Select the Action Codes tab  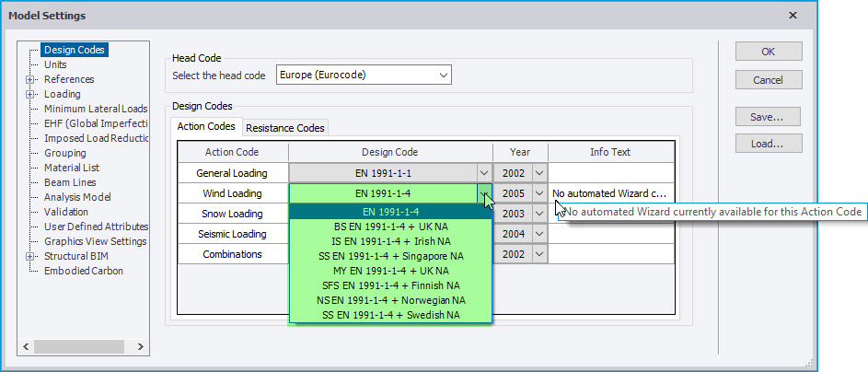click(x=206, y=127)
